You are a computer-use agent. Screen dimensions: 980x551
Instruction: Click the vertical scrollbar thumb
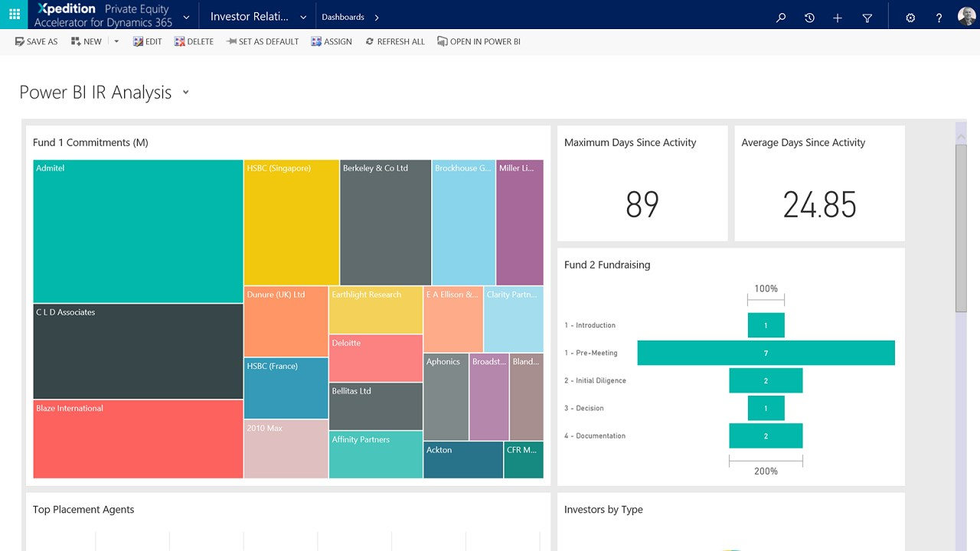961,227
